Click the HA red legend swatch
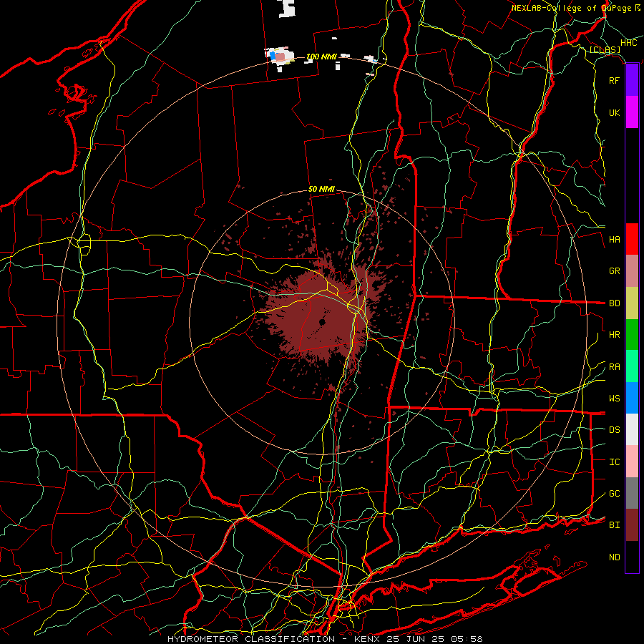This screenshot has width=644, height=644. tap(632, 239)
